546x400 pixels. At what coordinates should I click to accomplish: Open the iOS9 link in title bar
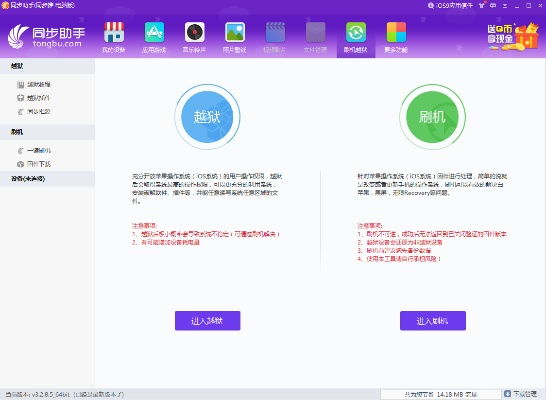[x=450, y=5]
